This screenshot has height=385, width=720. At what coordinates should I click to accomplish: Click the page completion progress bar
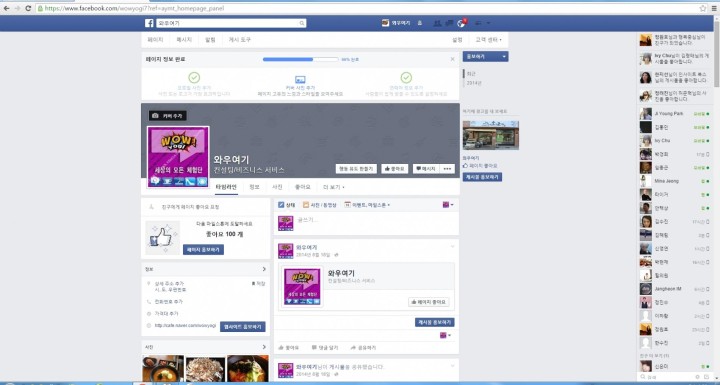[x=300, y=59]
